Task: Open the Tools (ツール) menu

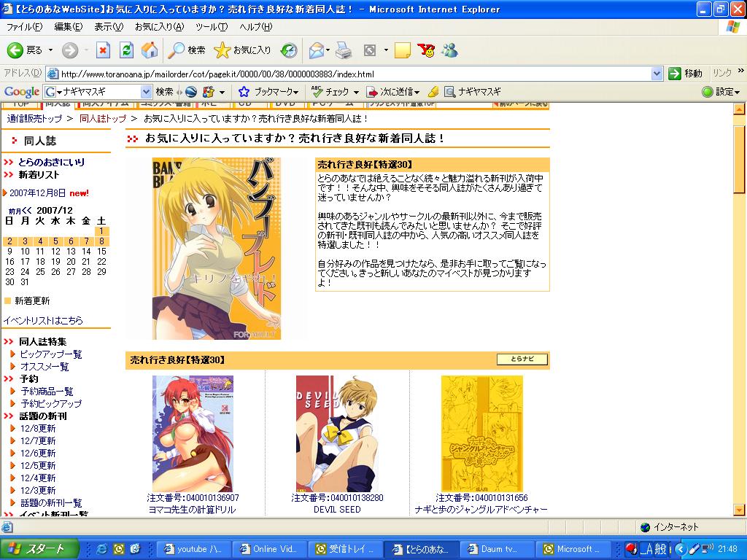Action: (212, 27)
